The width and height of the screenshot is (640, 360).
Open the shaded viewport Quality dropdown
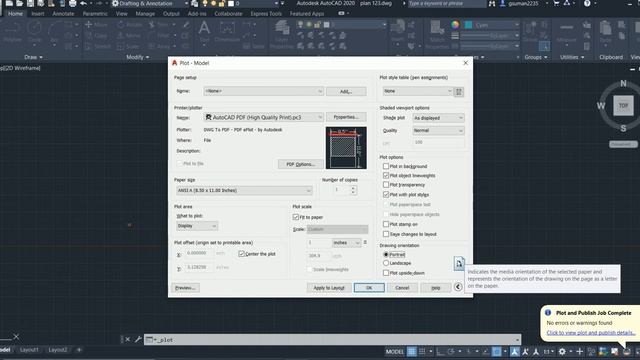coord(438,131)
